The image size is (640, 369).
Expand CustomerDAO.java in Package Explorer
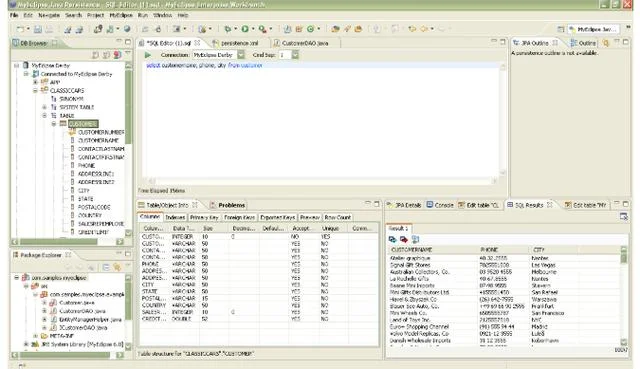coord(44,311)
